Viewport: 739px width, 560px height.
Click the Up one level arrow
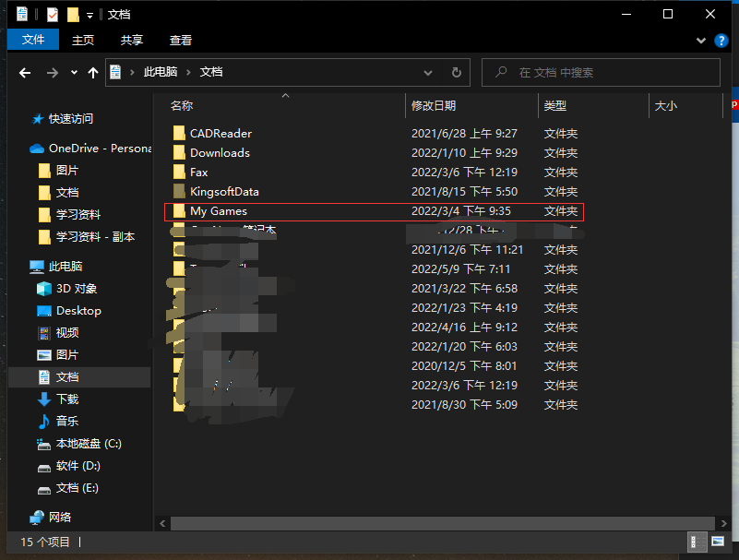click(92, 72)
